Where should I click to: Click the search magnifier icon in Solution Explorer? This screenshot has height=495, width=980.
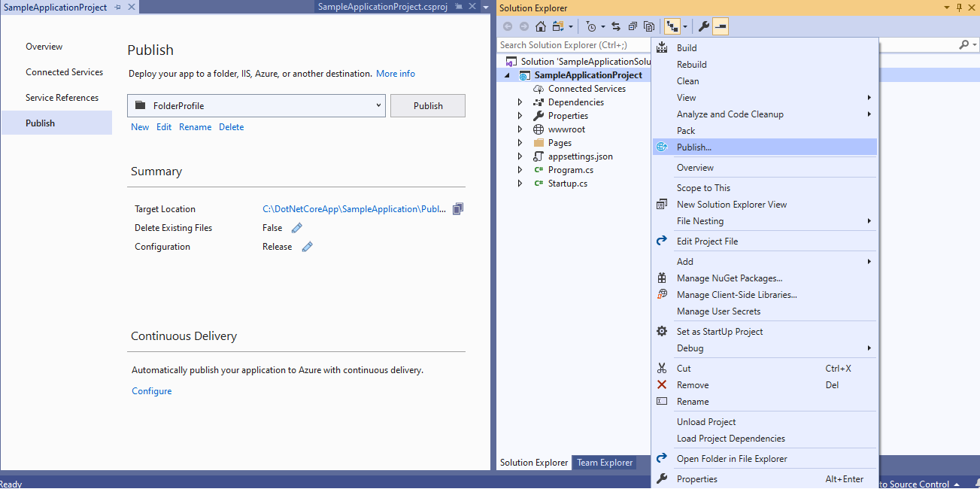click(x=965, y=45)
